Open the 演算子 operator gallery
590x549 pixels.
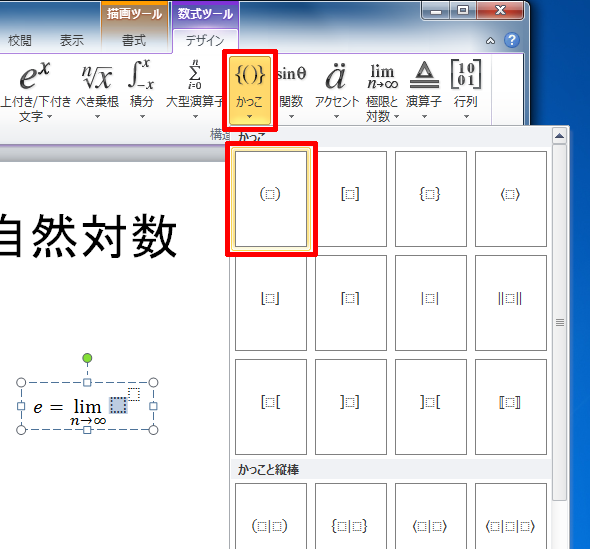click(x=424, y=90)
